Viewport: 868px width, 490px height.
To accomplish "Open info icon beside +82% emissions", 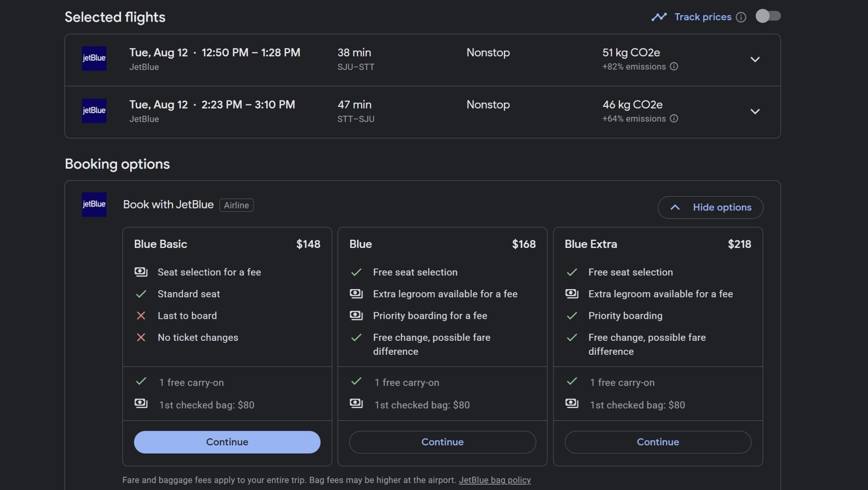I will (x=674, y=67).
